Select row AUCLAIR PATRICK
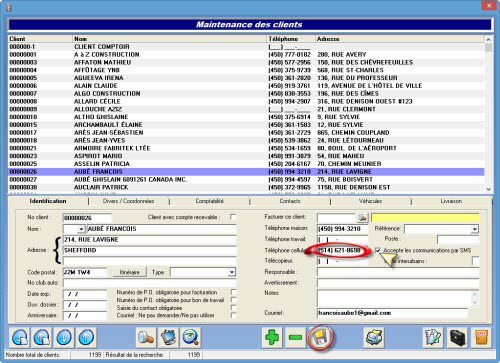 coord(246,187)
